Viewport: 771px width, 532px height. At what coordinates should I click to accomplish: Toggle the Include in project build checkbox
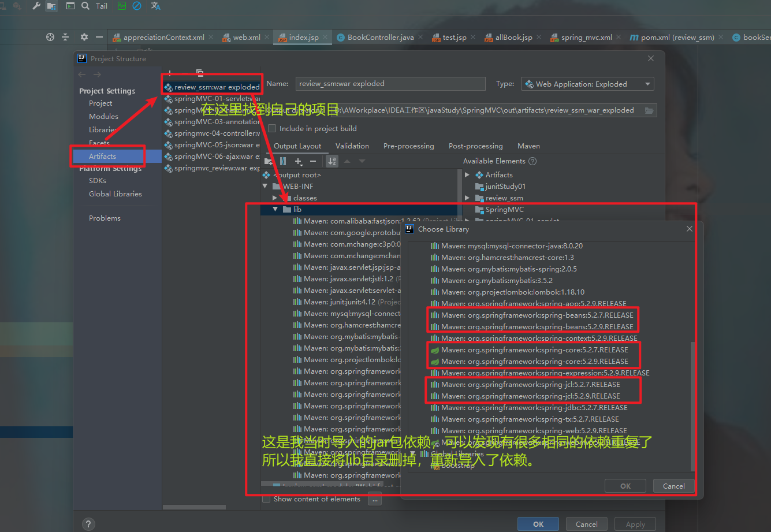(x=273, y=128)
